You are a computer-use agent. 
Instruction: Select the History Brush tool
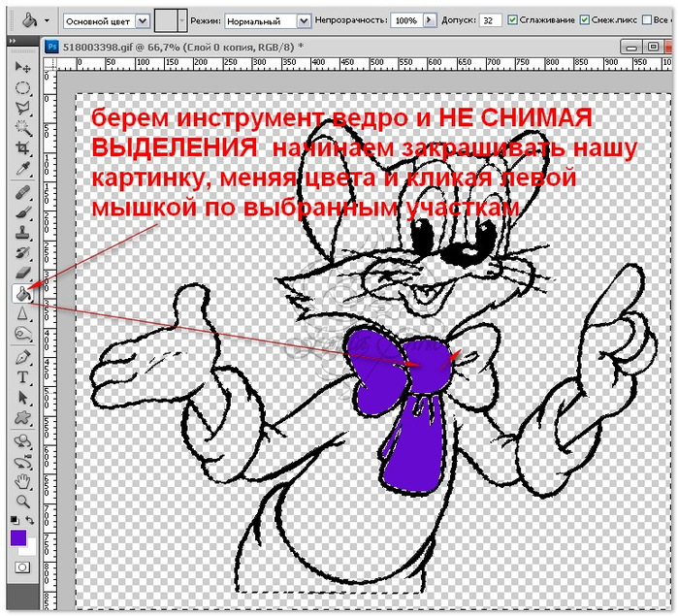coord(22,252)
